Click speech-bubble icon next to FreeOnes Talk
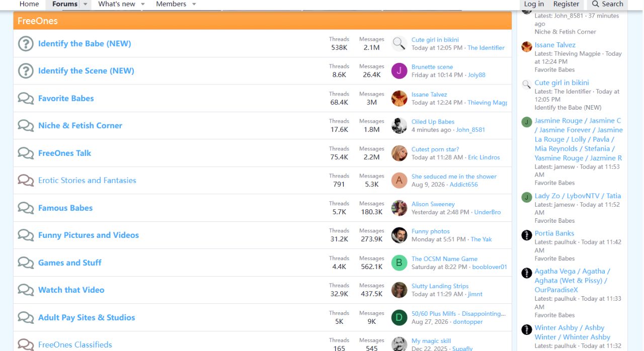The image size is (644, 351). [x=26, y=153]
